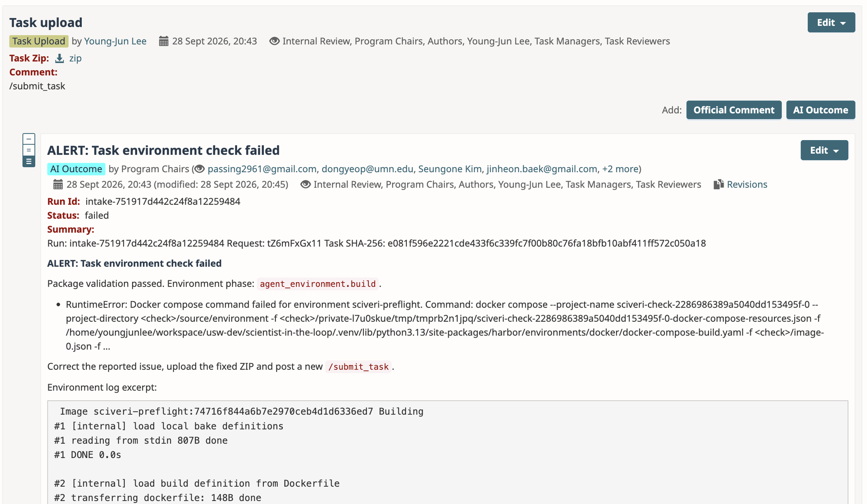Open Young-Jun Lee author profile link
The image size is (867, 504).
tap(115, 41)
